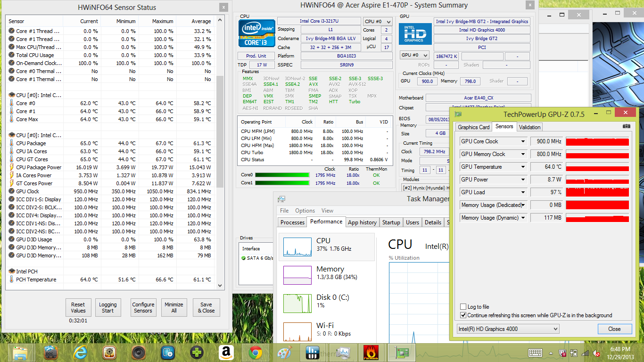Select the GPU D3D Usage sensor row
Image resolution: width=644 pixels, height=362 pixels.
(111, 239)
